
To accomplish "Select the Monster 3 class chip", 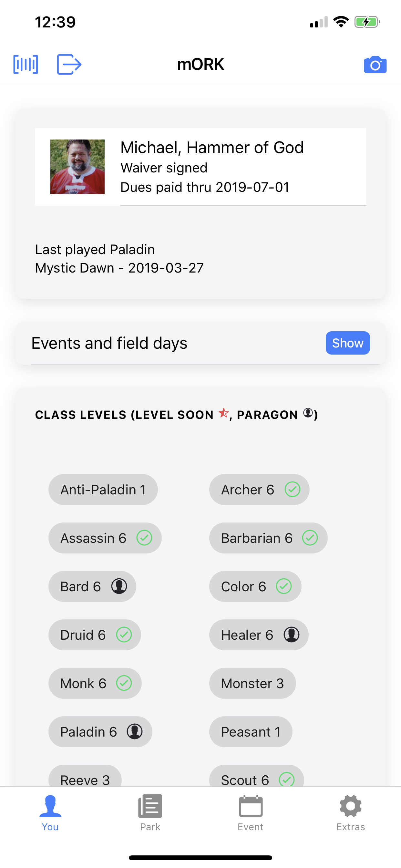I will point(252,683).
